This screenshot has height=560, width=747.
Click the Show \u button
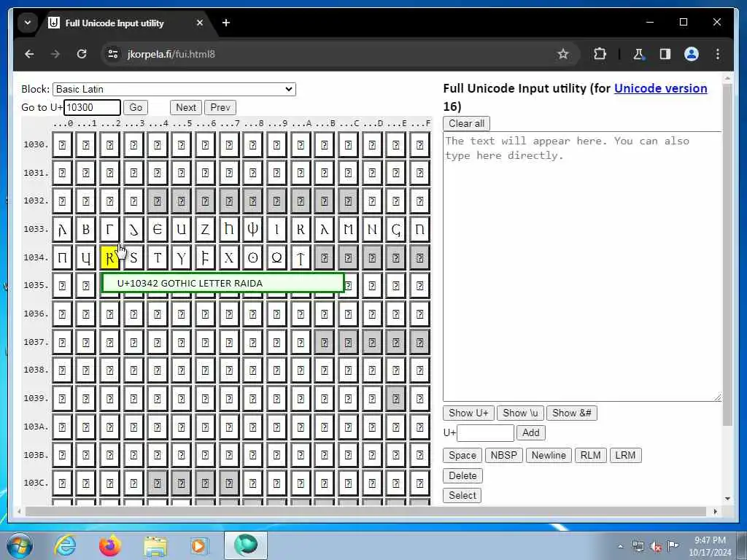pos(520,413)
